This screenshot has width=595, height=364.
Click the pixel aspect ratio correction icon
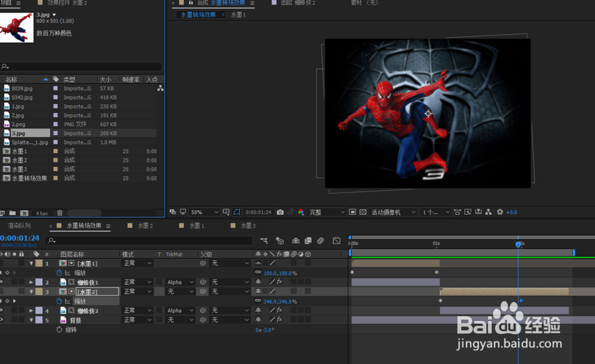457,212
